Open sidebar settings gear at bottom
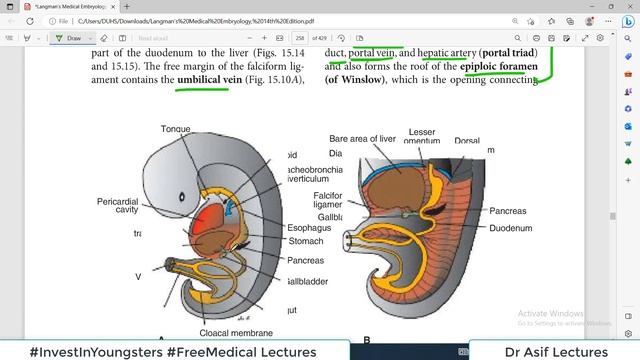The height and width of the screenshot is (360, 640). pos(628,333)
